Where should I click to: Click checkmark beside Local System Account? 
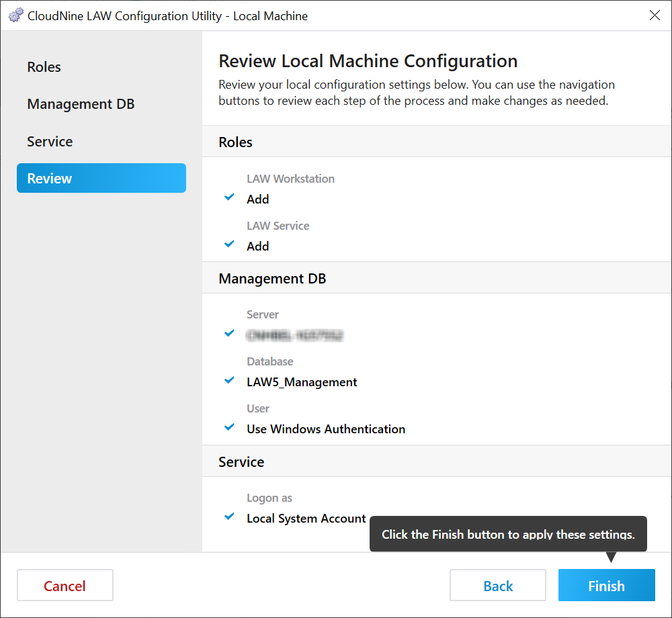pos(229,517)
